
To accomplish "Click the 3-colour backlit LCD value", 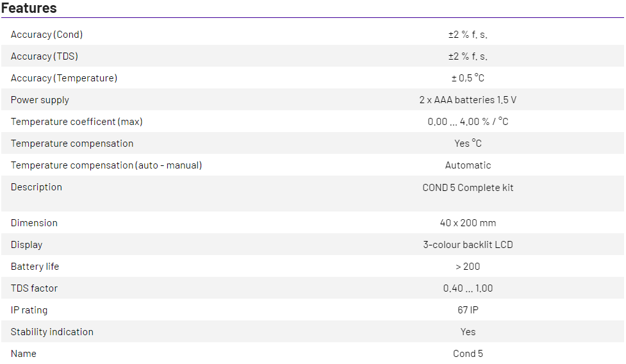I will pyautogui.click(x=468, y=245).
